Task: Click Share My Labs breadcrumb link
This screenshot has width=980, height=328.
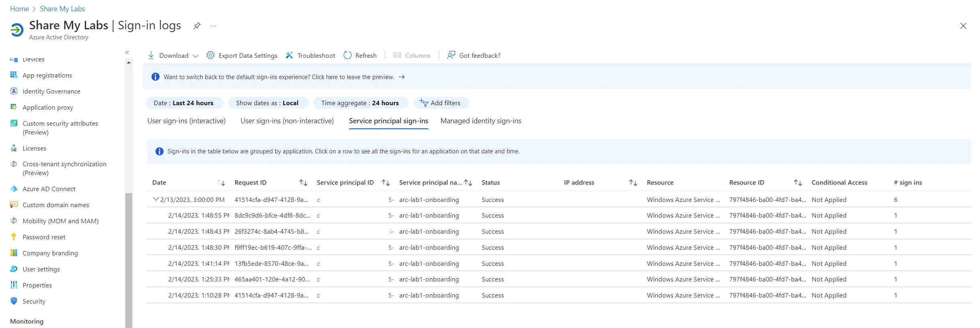Action: pyautogui.click(x=62, y=9)
